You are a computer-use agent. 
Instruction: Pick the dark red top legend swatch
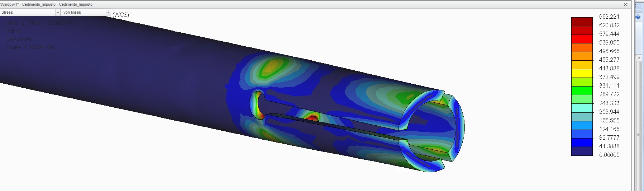coord(582,22)
